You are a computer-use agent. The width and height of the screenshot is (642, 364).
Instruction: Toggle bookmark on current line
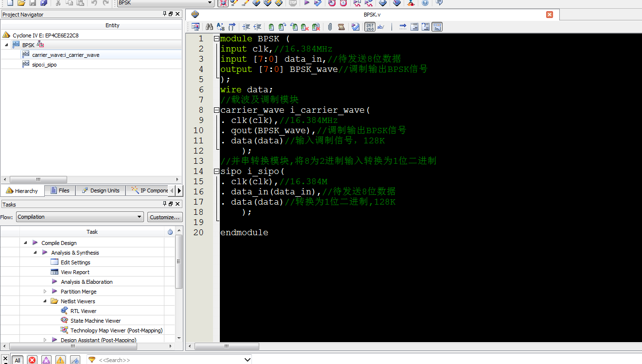(271, 27)
